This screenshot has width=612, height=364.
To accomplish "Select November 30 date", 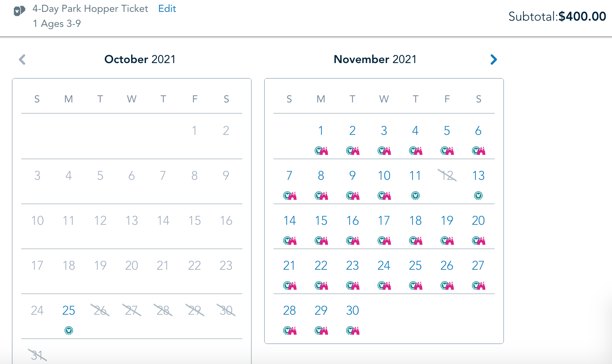I will tap(353, 310).
